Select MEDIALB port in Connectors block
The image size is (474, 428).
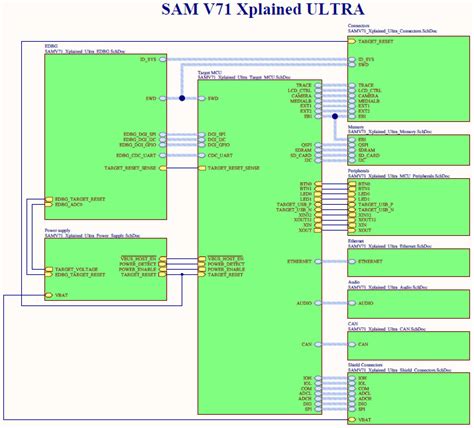[x=352, y=101]
